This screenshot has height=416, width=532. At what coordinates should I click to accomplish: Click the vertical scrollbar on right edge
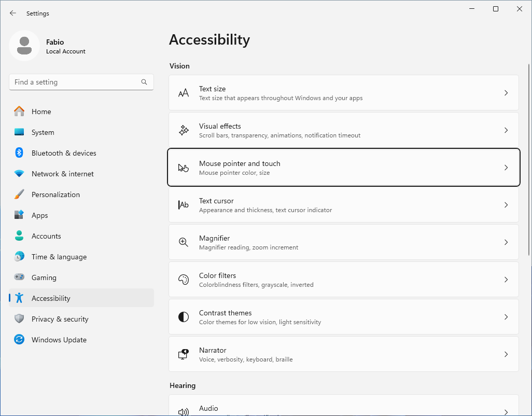(x=529, y=159)
